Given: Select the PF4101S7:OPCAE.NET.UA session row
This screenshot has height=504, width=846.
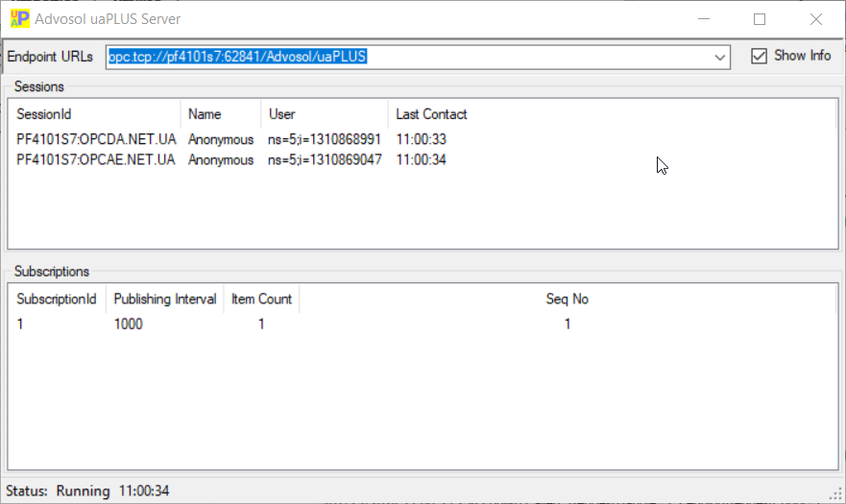Looking at the screenshot, I should tap(422, 160).
